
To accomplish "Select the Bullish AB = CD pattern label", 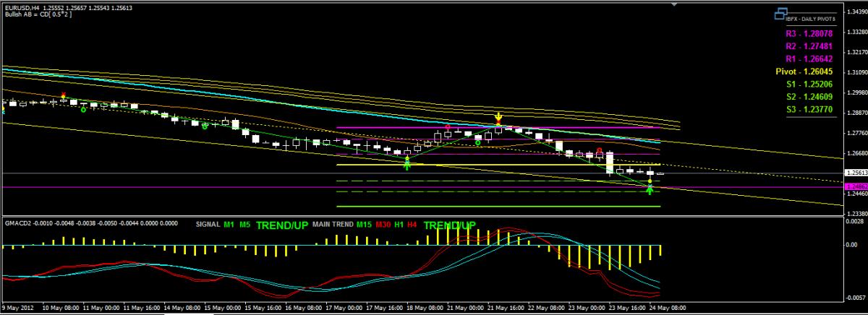I will click(x=33, y=14).
